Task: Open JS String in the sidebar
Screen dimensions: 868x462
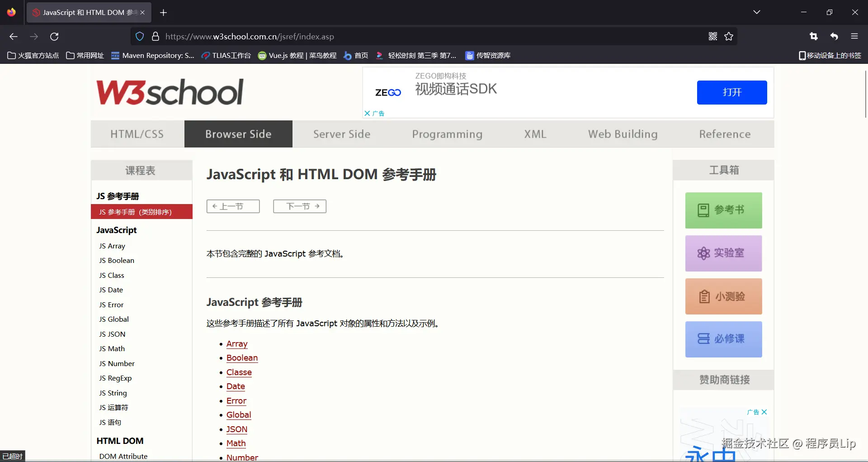Action: [113, 393]
